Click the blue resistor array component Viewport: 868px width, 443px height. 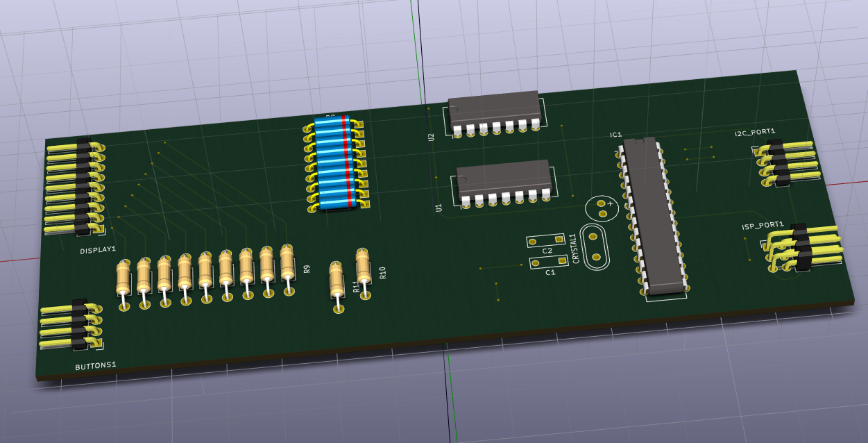click(x=335, y=163)
